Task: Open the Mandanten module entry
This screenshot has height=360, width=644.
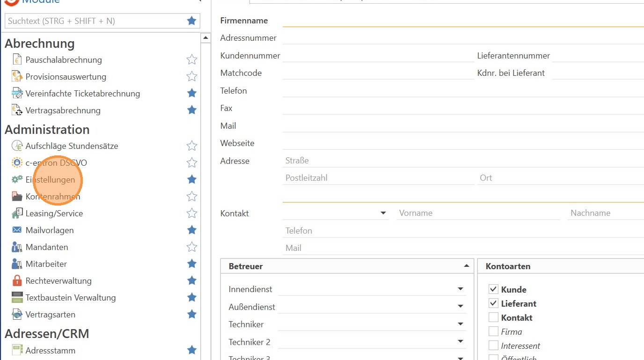Action: (x=47, y=247)
